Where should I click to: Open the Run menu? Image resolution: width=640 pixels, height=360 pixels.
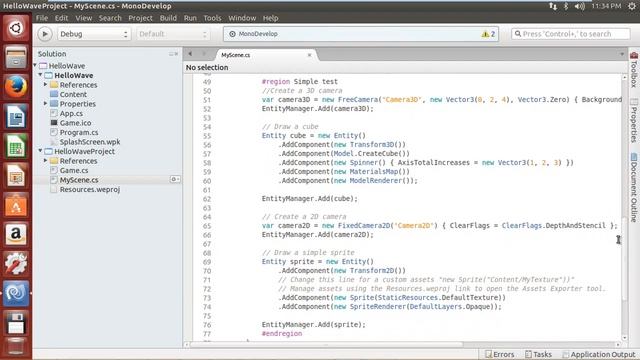190,18
